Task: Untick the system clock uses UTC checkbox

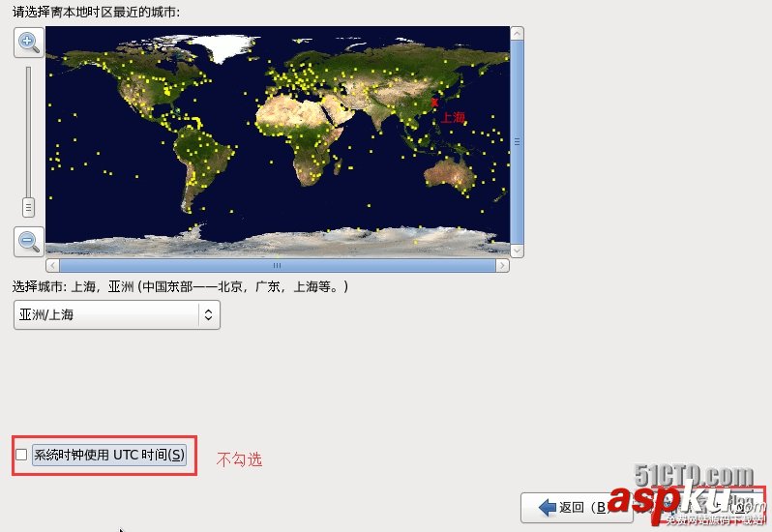Action: coord(21,455)
